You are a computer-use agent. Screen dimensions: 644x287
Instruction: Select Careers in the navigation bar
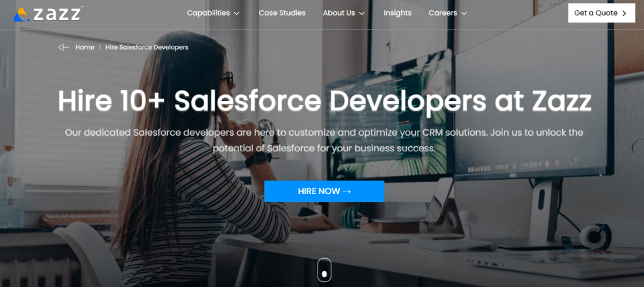443,13
